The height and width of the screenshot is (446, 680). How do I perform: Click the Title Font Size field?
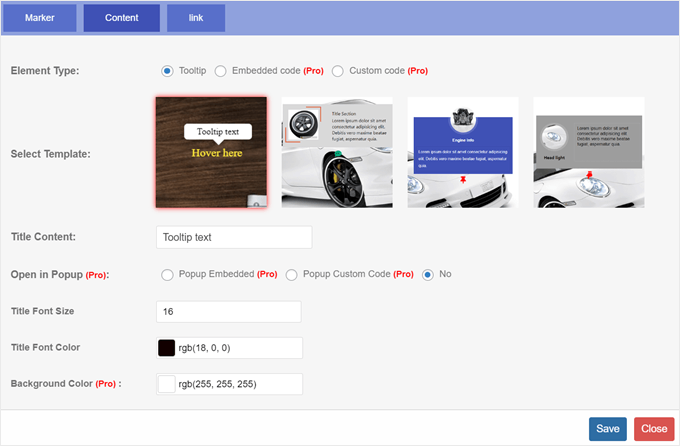pos(229,311)
